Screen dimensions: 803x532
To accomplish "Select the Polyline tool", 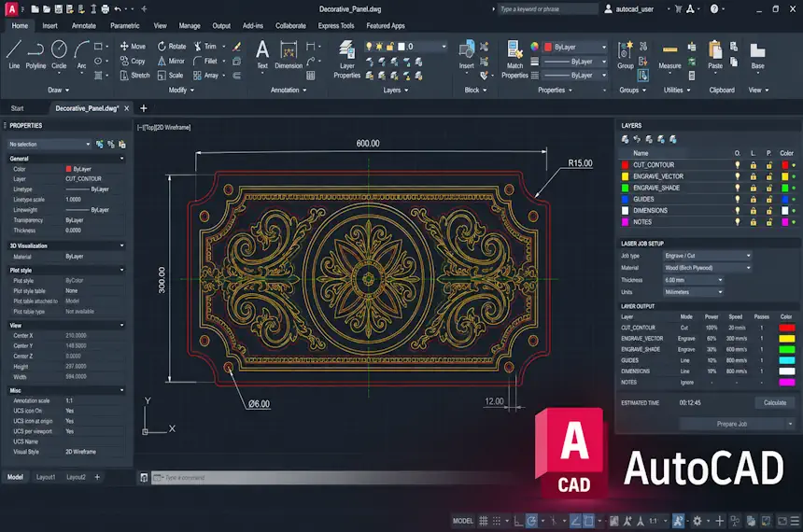I will click(x=35, y=54).
